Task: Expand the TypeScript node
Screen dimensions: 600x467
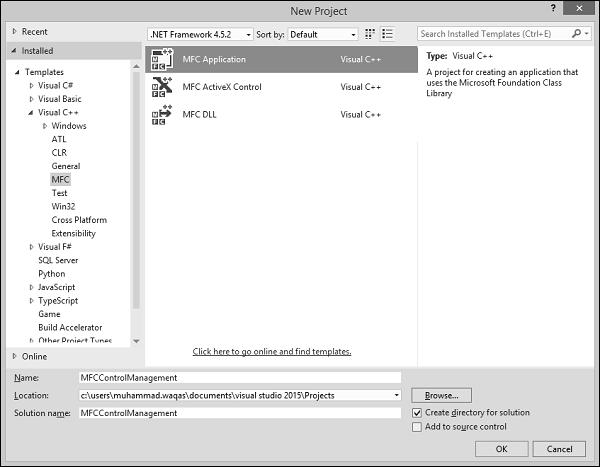Action: (x=31, y=300)
